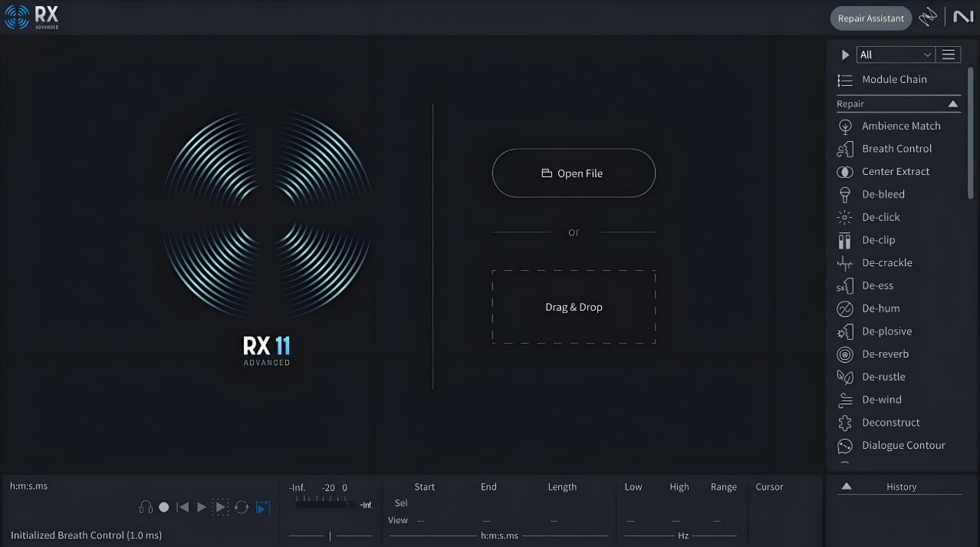Click the 'History' panel title
The image size is (980, 547).
[901, 487]
